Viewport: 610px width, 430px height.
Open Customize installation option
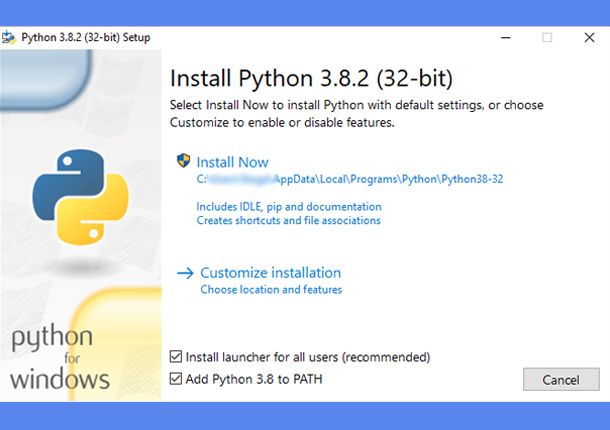click(x=270, y=273)
